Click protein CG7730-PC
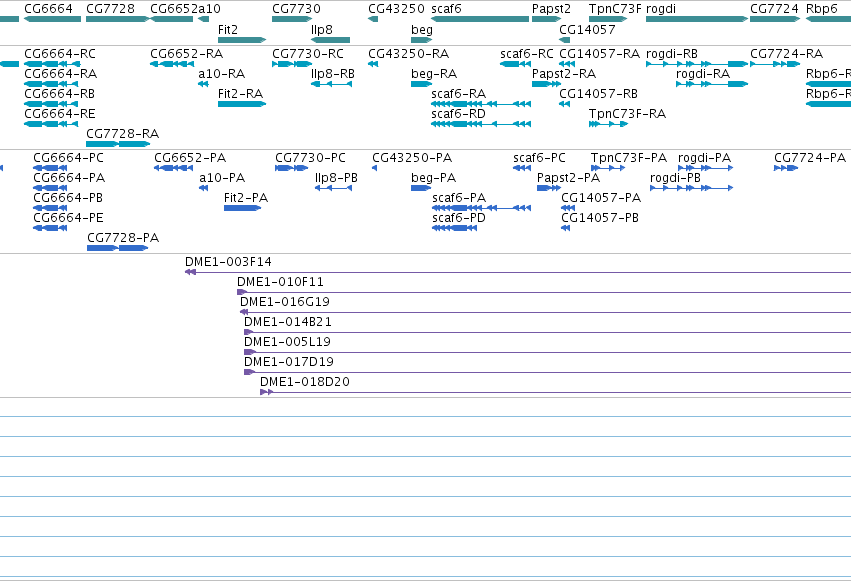 point(291,168)
